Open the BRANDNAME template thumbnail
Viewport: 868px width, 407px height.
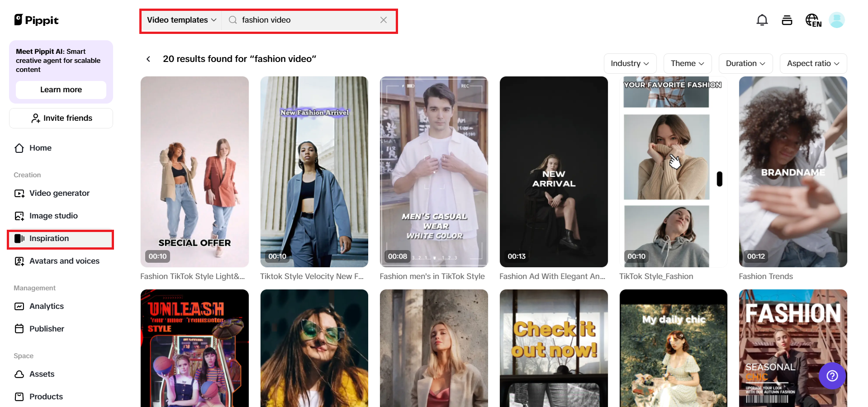pyautogui.click(x=793, y=172)
